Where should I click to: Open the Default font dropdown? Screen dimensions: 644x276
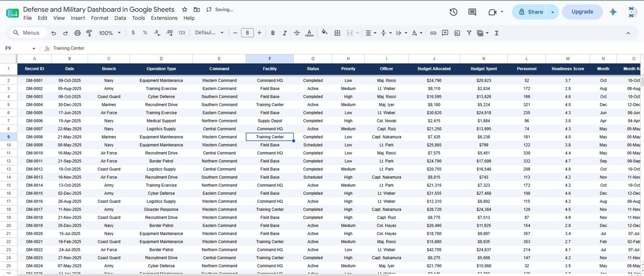pyautogui.click(x=209, y=33)
